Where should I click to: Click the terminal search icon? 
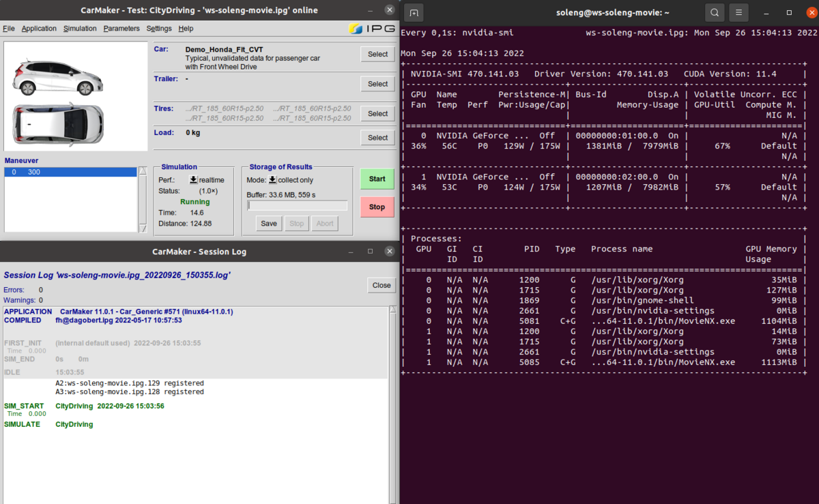point(714,12)
